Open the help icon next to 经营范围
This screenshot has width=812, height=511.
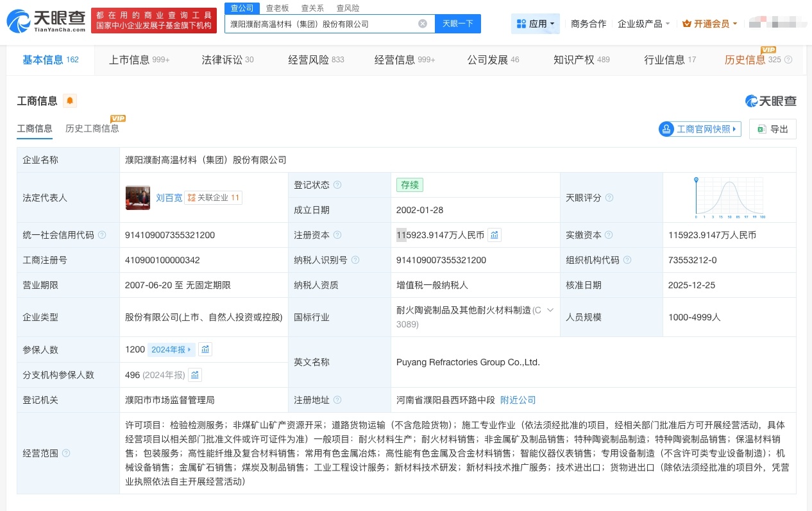coord(67,453)
